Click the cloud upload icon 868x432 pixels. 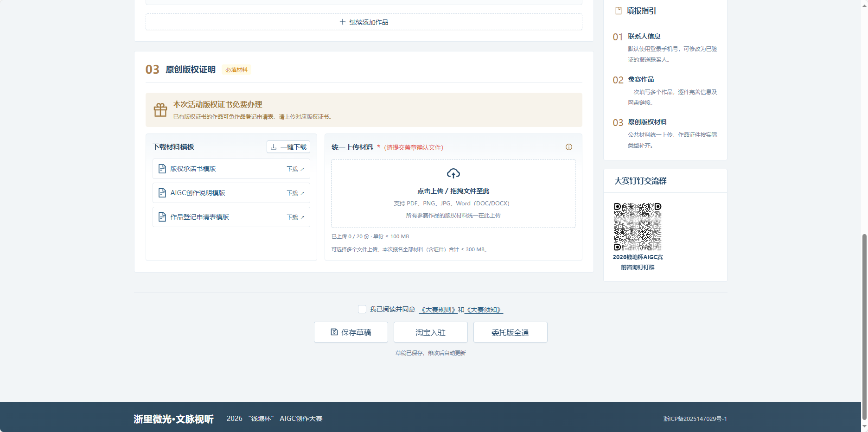click(x=453, y=173)
